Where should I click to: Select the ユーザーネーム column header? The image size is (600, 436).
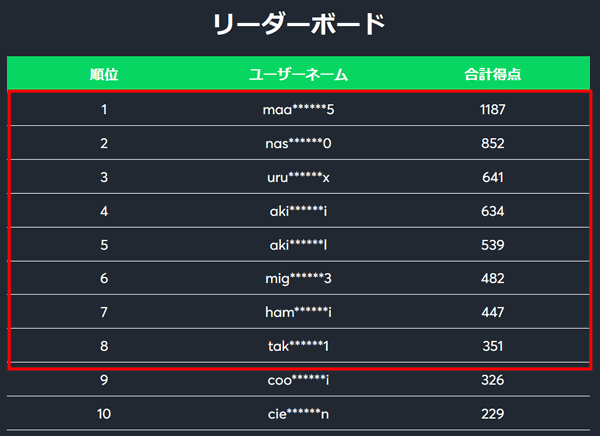coord(298,74)
